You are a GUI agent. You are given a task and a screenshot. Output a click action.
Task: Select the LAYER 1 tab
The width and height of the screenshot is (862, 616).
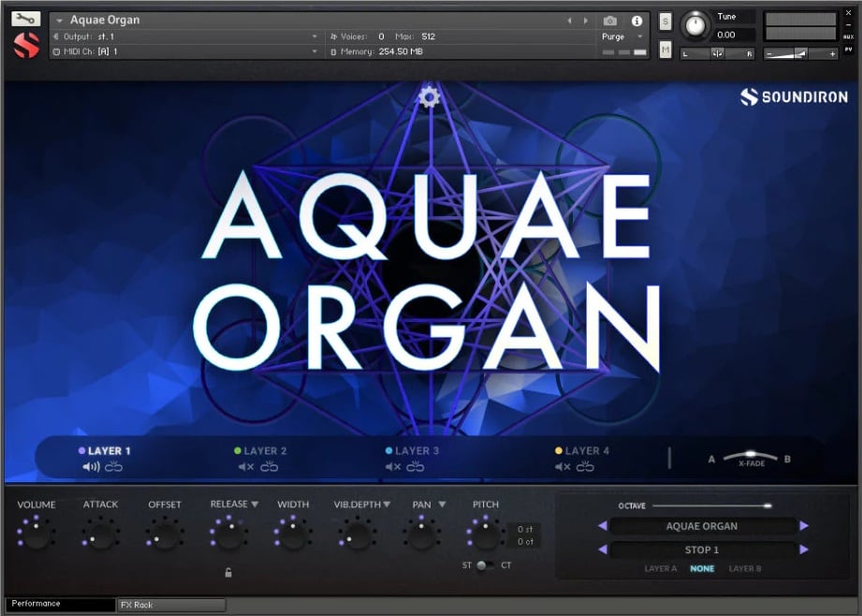pyautogui.click(x=105, y=451)
